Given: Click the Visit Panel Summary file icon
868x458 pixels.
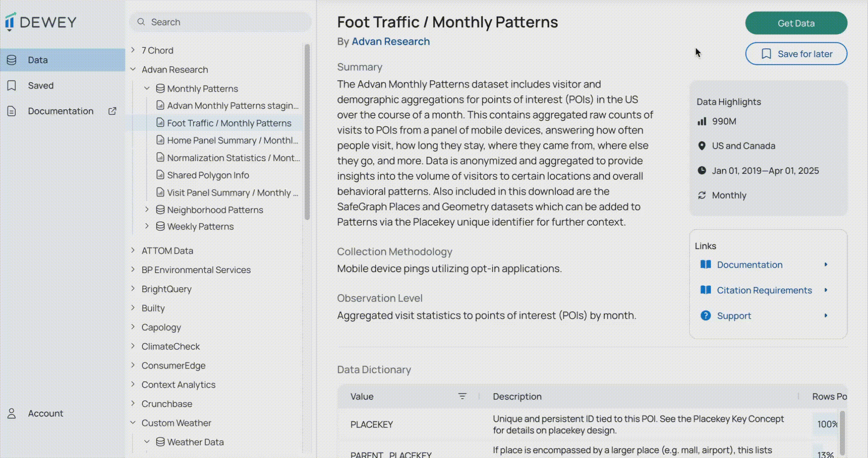Looking at the screenshot, I should point(160,192).
